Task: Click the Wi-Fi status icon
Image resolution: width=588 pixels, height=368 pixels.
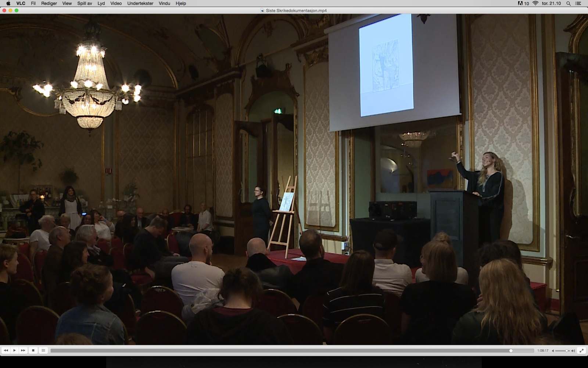Action: (x=535, y=3)
